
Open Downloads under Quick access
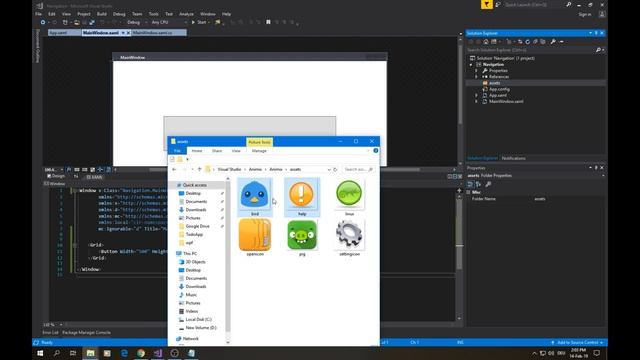pos(196,210)
